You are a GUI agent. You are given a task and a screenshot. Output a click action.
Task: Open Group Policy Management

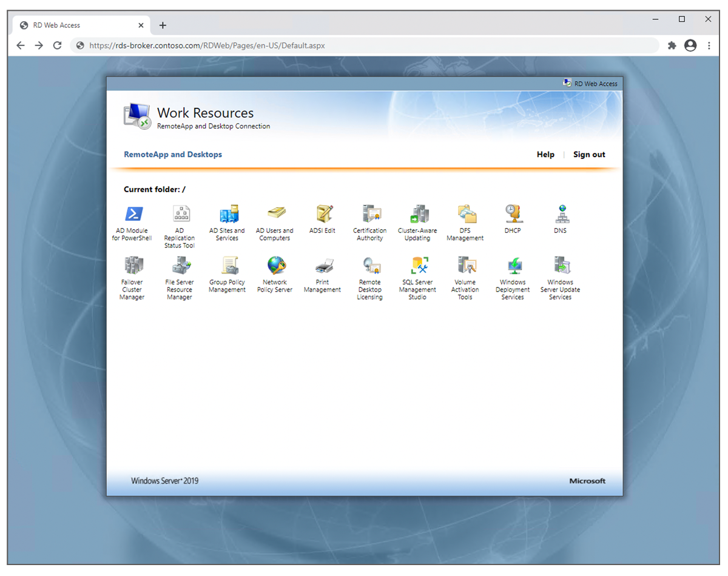click(227, 266)
